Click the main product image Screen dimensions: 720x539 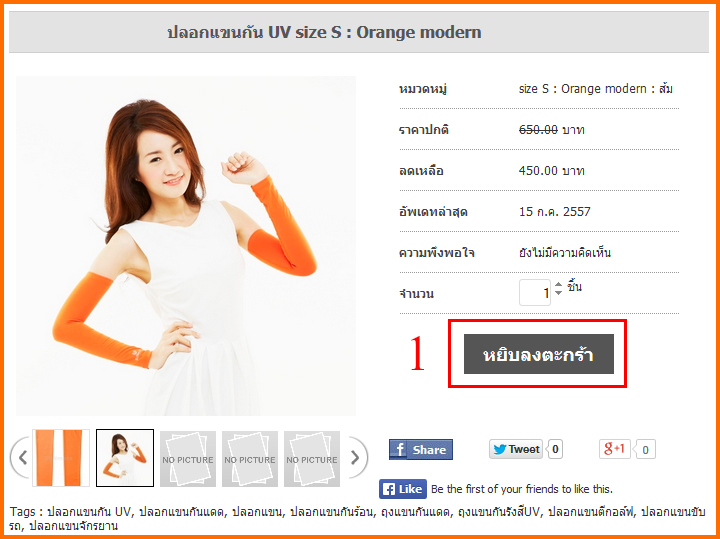(186, 246)
